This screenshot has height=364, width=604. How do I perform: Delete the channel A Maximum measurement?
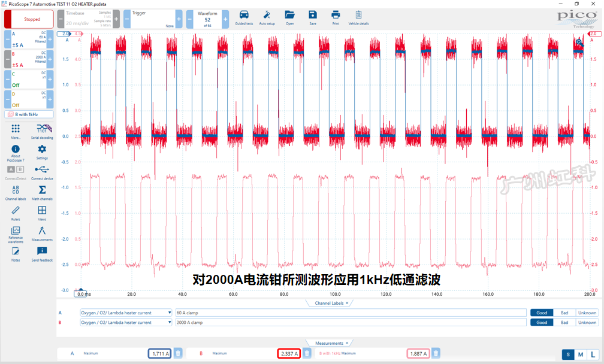click(x=177, y=353)
